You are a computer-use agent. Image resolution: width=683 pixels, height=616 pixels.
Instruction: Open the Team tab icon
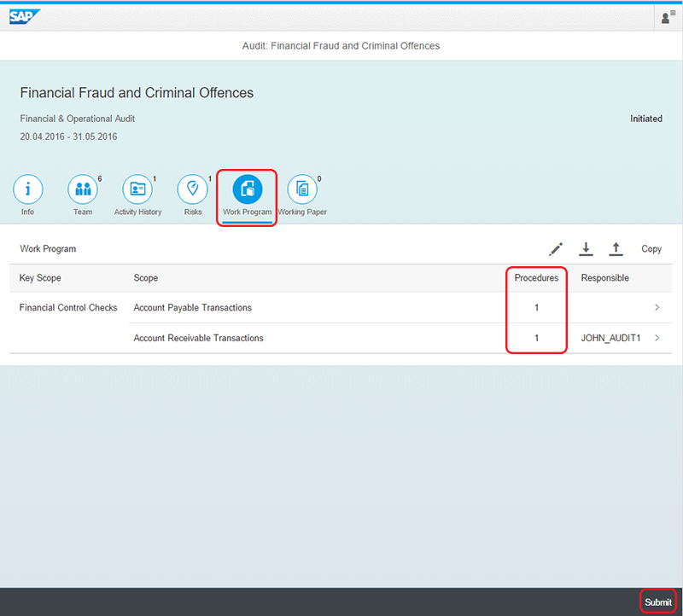83,189
